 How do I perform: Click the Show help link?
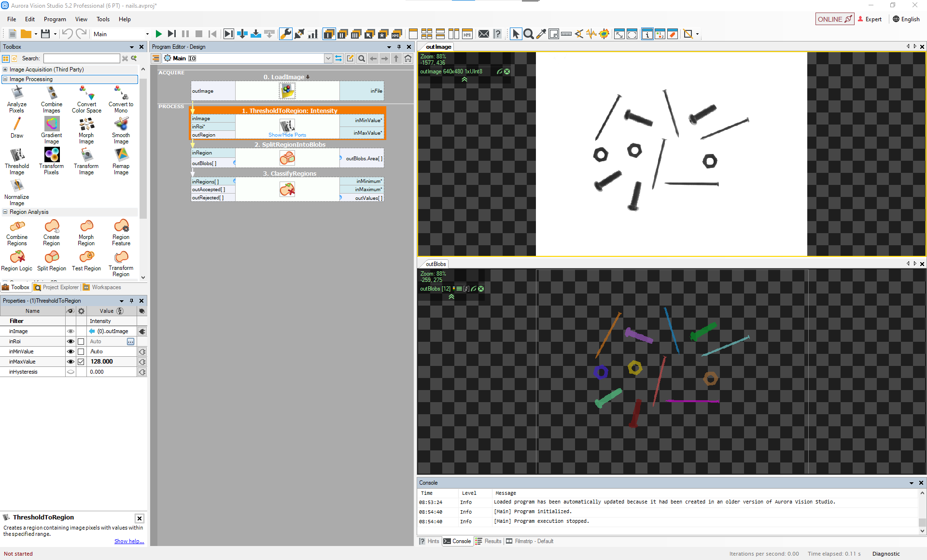coord(129,541)
